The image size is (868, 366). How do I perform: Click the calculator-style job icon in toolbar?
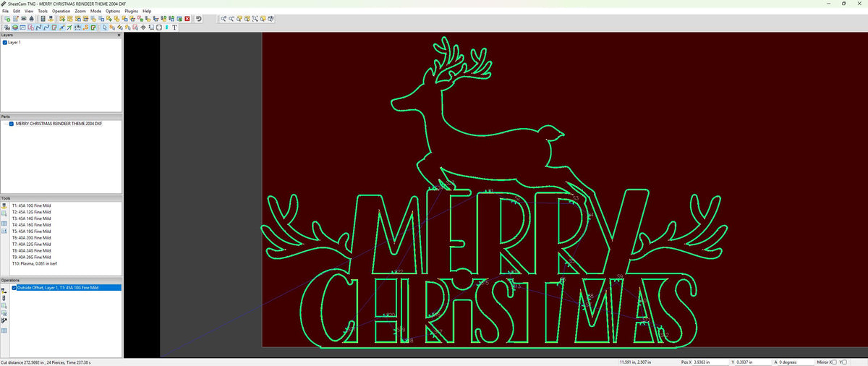(x=43, y=18)
